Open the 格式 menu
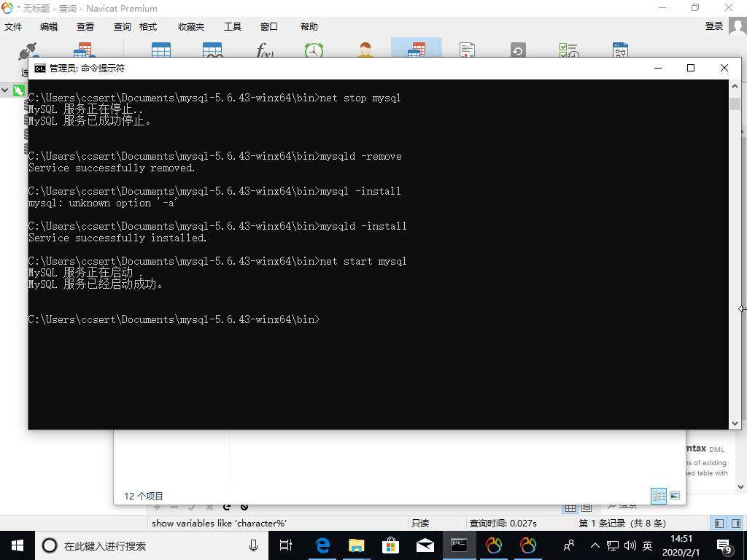The width and height of the screenshot is (747, 560). point(147,27)
